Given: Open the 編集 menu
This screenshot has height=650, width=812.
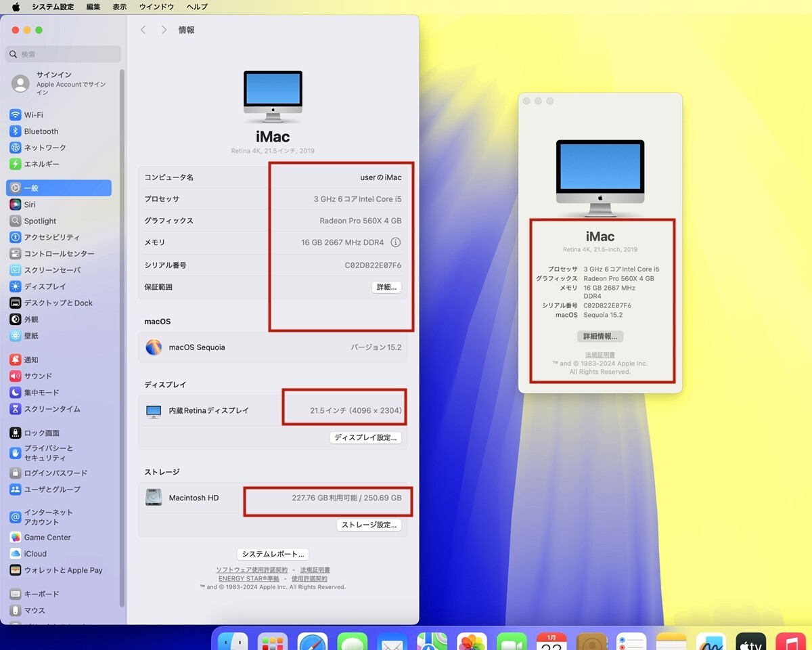Looking at the screenshot, I should [93, 7].
